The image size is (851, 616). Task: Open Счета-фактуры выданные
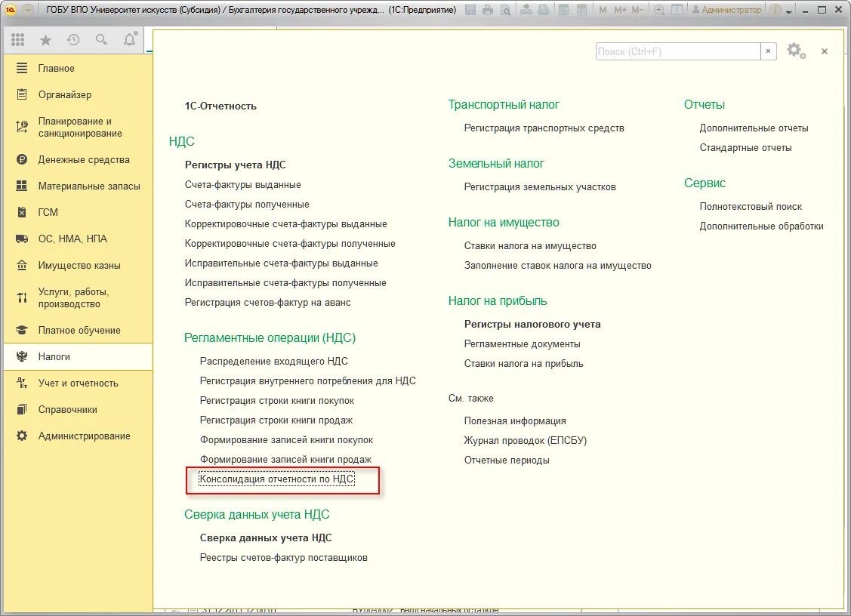point(242,184)
